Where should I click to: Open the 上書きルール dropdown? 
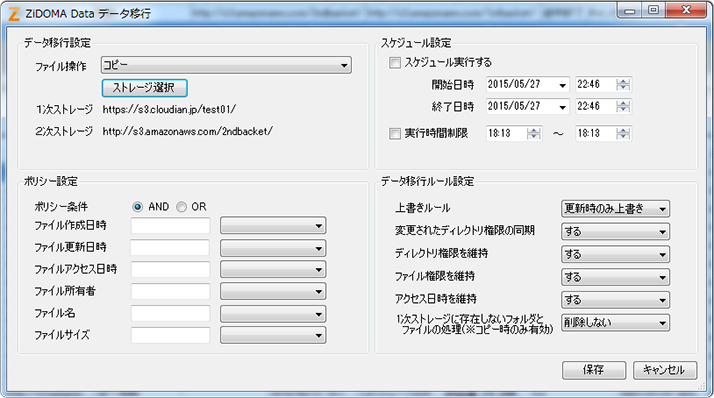tap(615, 209)
